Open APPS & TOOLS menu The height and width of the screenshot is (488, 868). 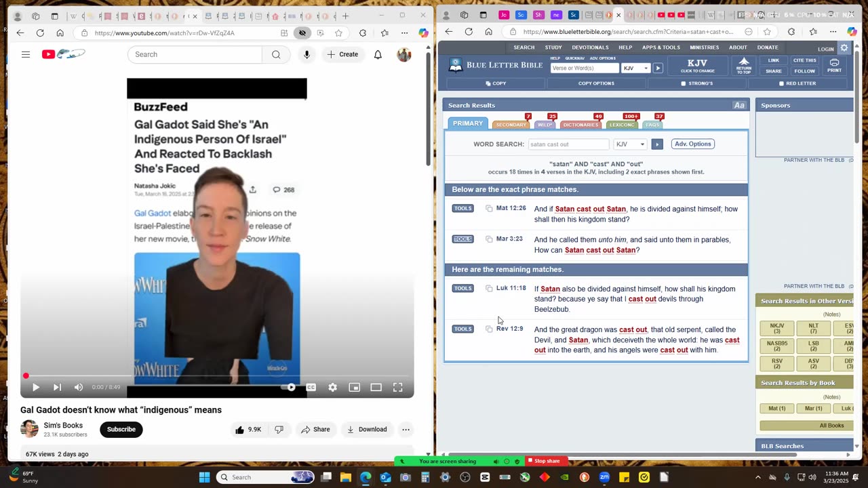click(x=661, y=47)
